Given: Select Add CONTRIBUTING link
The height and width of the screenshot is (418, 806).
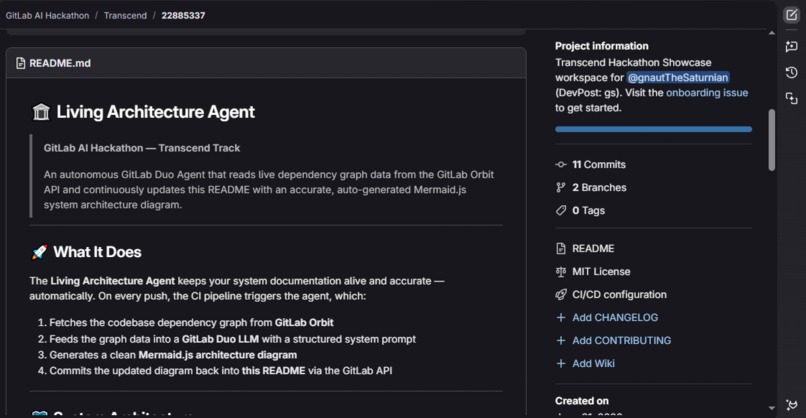Looking at the screenshot, I should [x=621, y=340].
